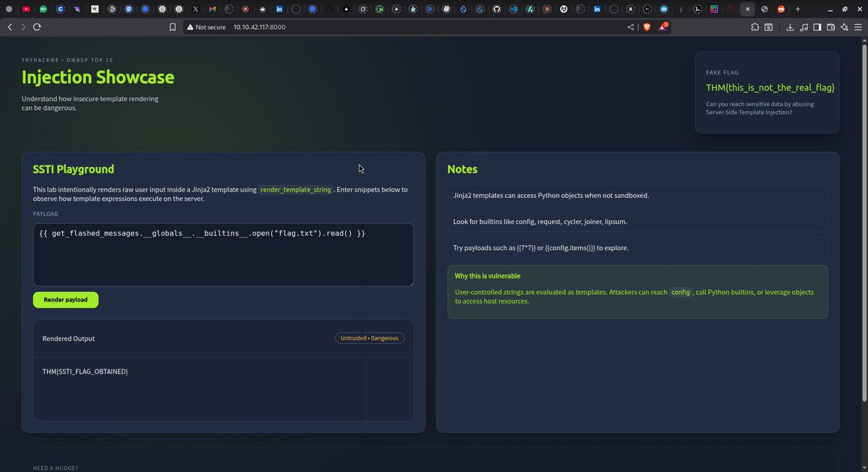Open a new tab with plus button
Image resolution: width=868 pixels, height=472 pixels.
798,9
